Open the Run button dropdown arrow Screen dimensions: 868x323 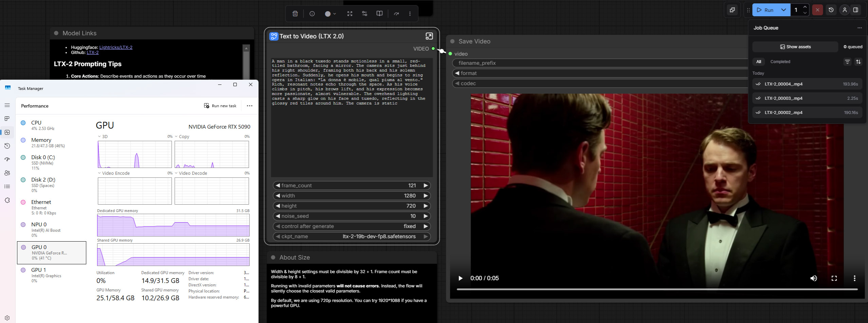[783, 10]
